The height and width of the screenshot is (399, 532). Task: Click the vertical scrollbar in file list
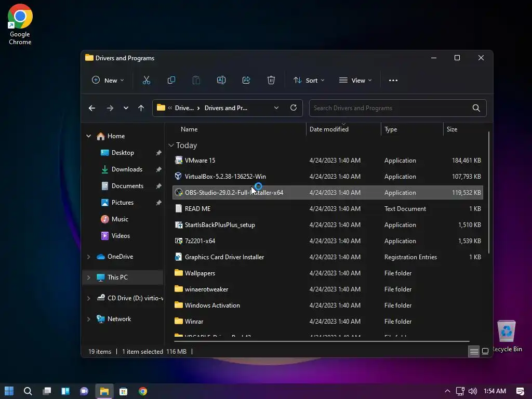click(x=488, y=192)
